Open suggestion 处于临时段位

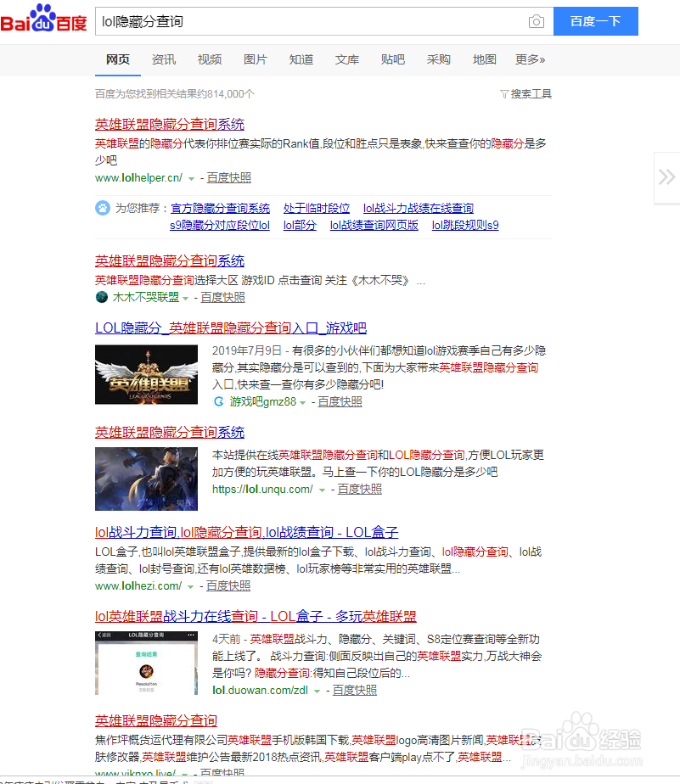point(317,208)
